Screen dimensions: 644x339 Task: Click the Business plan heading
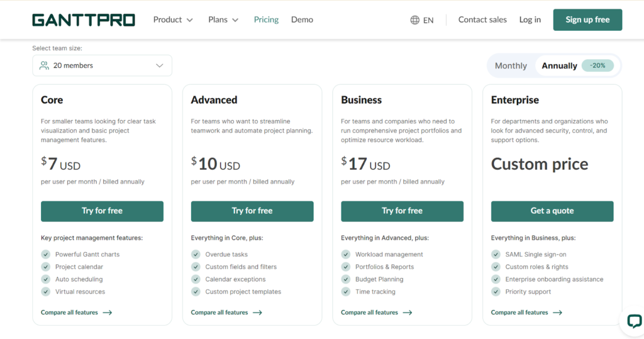(x=362, y=100)
